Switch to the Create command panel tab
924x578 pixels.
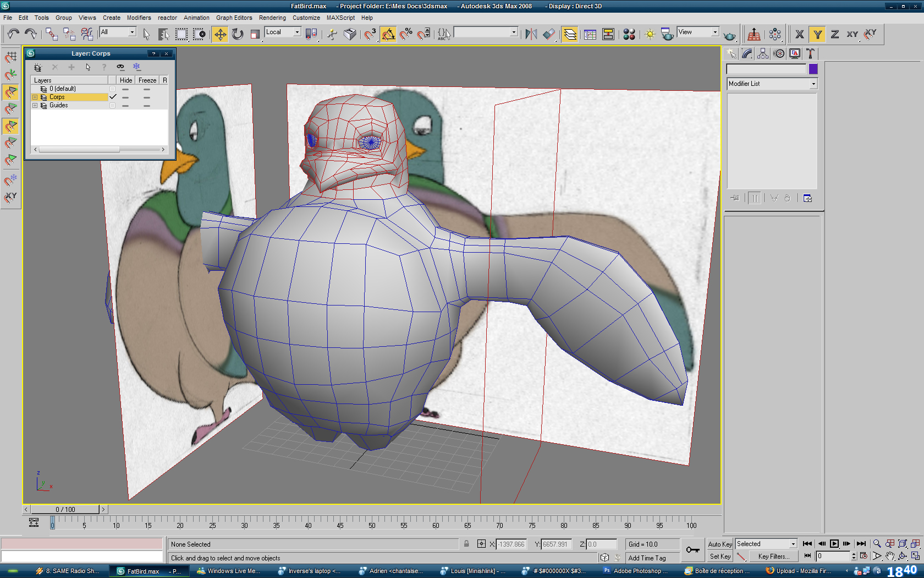tap(732, 53)
